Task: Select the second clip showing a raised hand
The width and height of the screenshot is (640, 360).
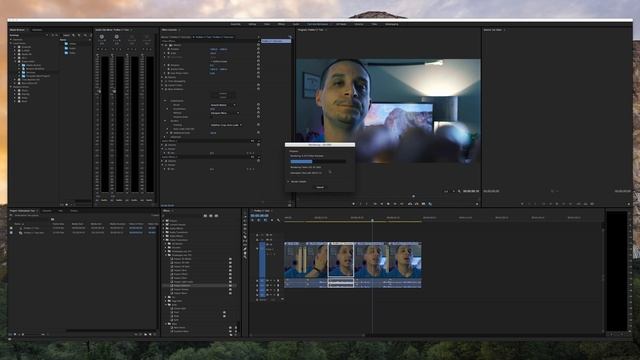Action: (x=317, y=260)
